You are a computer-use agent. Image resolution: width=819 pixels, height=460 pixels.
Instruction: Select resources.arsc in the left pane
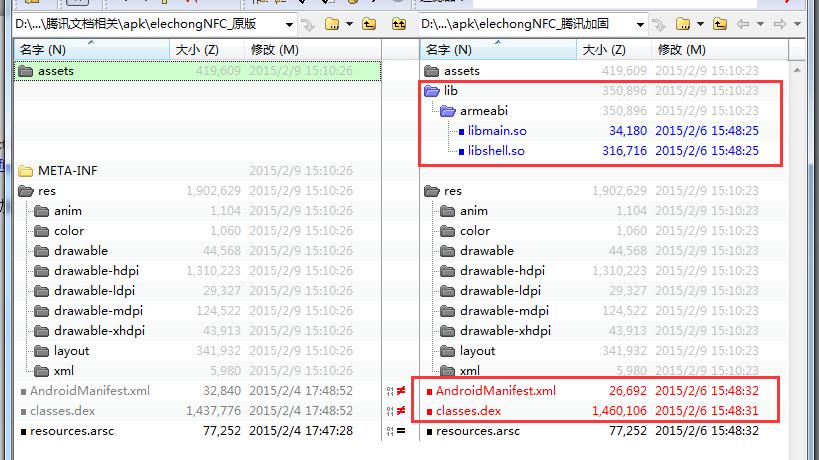point(72,431)
